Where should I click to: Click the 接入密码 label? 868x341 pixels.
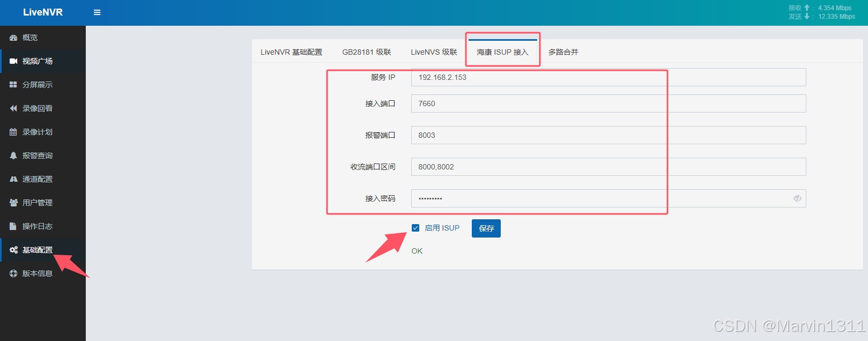click(x=380, y=198)
